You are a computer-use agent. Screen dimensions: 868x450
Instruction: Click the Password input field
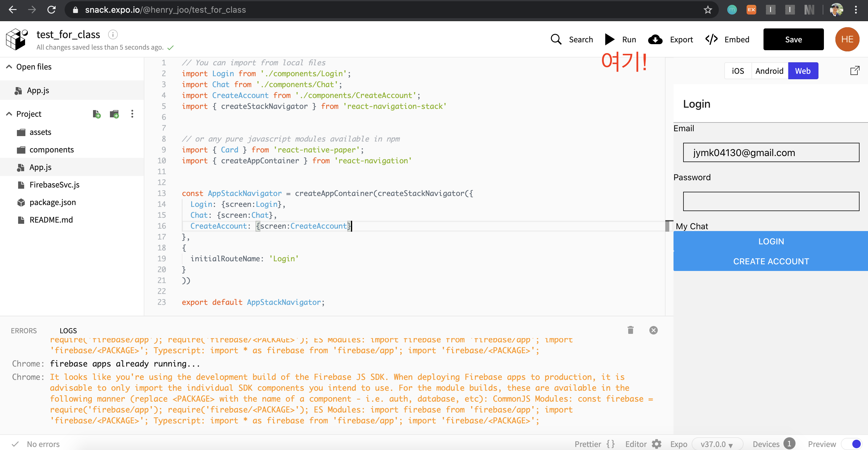[771, 201]
